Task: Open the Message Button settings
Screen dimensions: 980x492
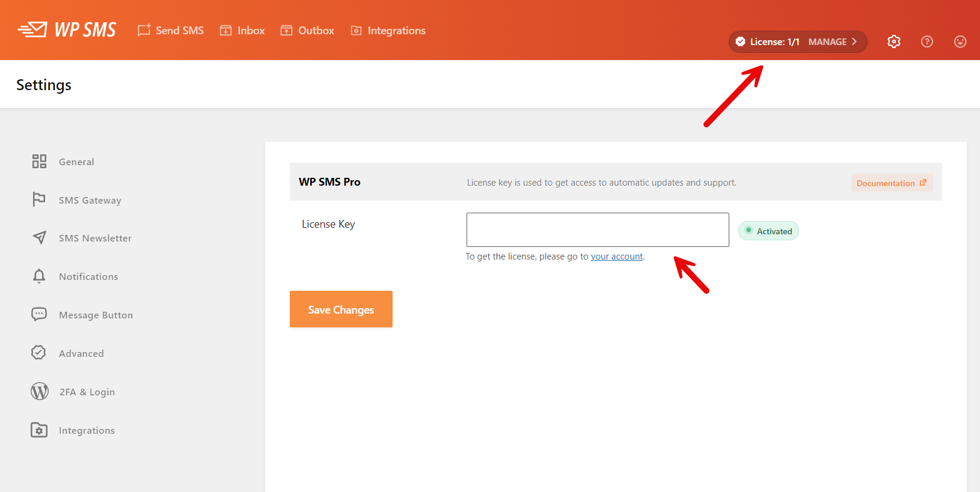Action: [96, 315]
